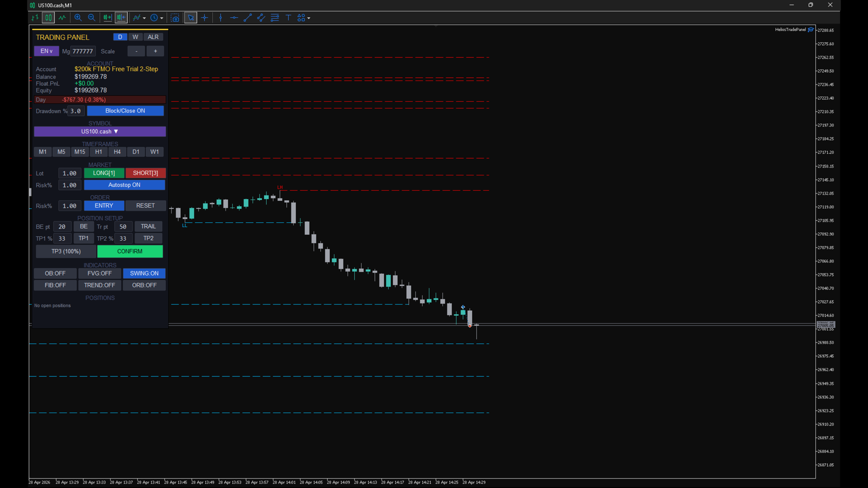Open the EN language dropdown
The height and width of the screenshot is (488, 868).
46,51
